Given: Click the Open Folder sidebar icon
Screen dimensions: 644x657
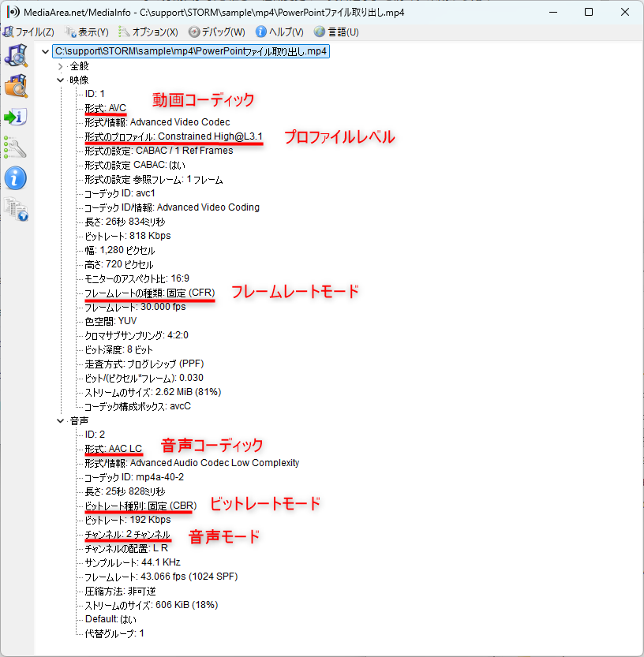Looking at the screenshot, I should [16, 86].
